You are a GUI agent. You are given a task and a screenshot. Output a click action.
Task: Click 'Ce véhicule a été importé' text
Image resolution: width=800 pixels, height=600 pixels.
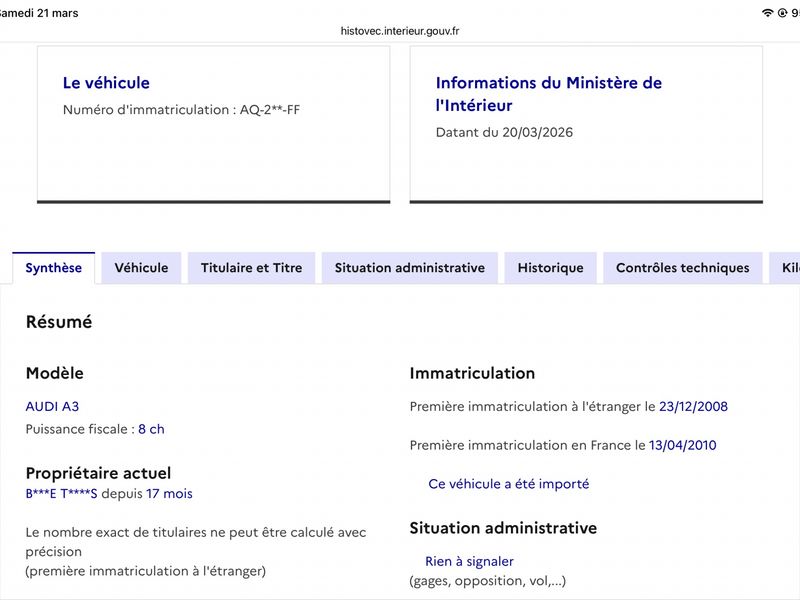pos(509,484)
